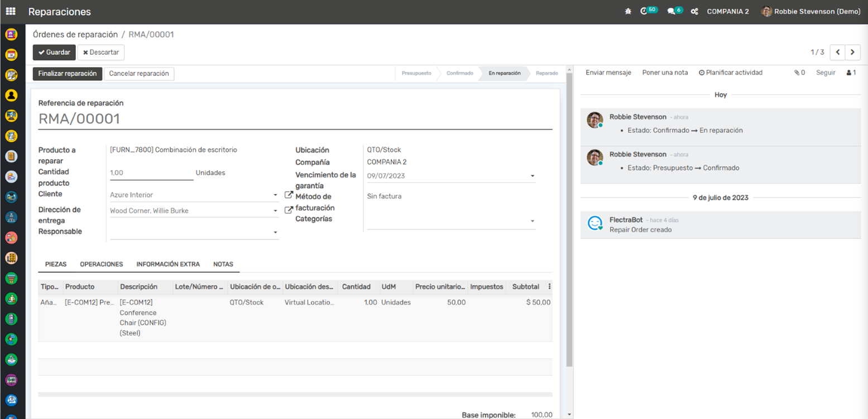Click FlectraBot avatar in the chatter

point(596,224)
